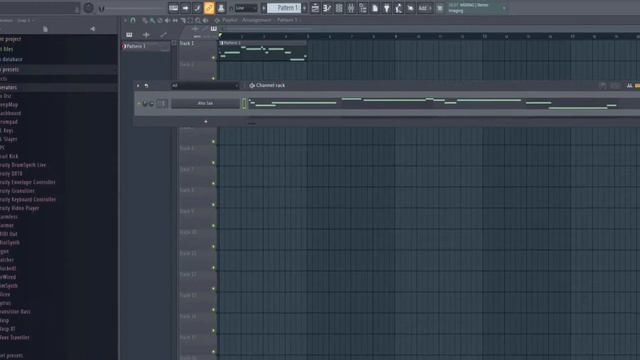The image size is (640, 360).
Task: Open the plugin picker funnel icon
Action: [387, 8]
